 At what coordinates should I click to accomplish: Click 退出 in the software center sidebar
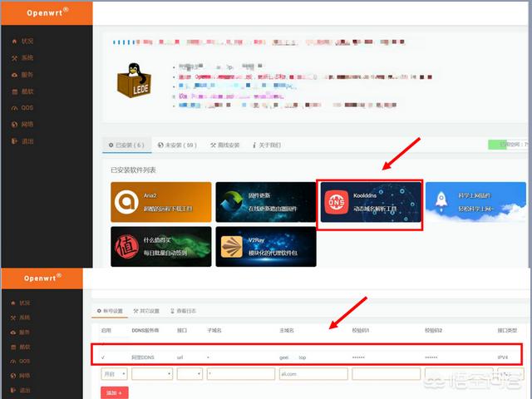[22, 140]
